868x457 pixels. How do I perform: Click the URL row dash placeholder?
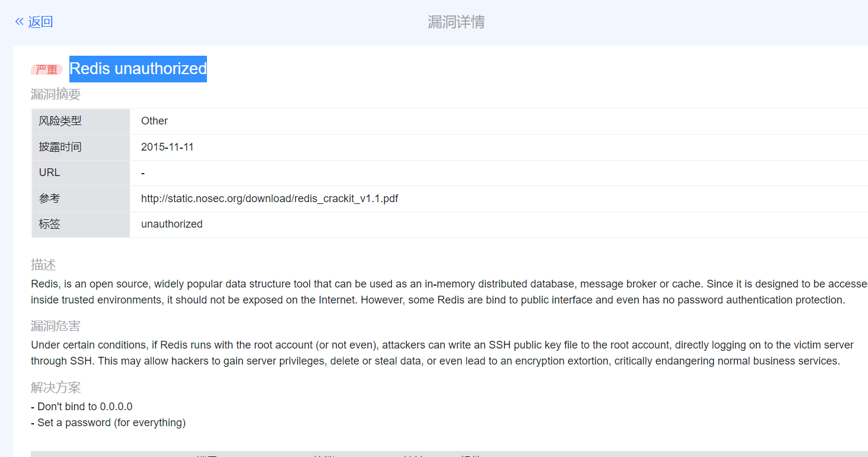click(142, 172)
